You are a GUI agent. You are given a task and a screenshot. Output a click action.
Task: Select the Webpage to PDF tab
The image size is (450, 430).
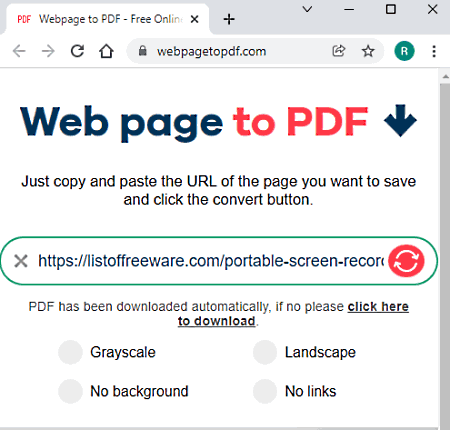tap(107, 19)
